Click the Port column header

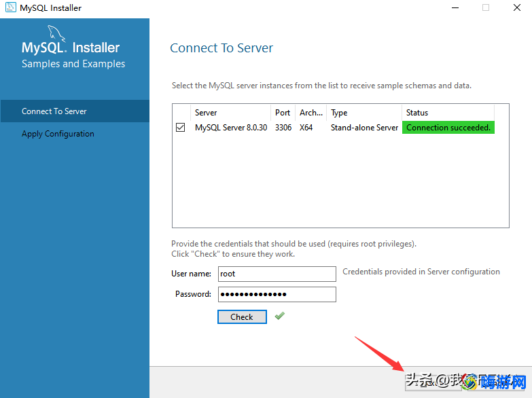283,113
